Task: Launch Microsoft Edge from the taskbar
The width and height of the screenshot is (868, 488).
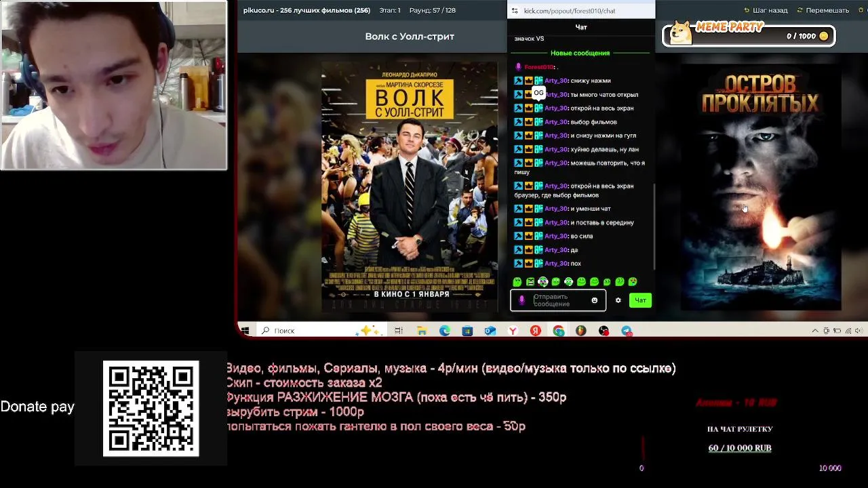Action: (445, 331)
